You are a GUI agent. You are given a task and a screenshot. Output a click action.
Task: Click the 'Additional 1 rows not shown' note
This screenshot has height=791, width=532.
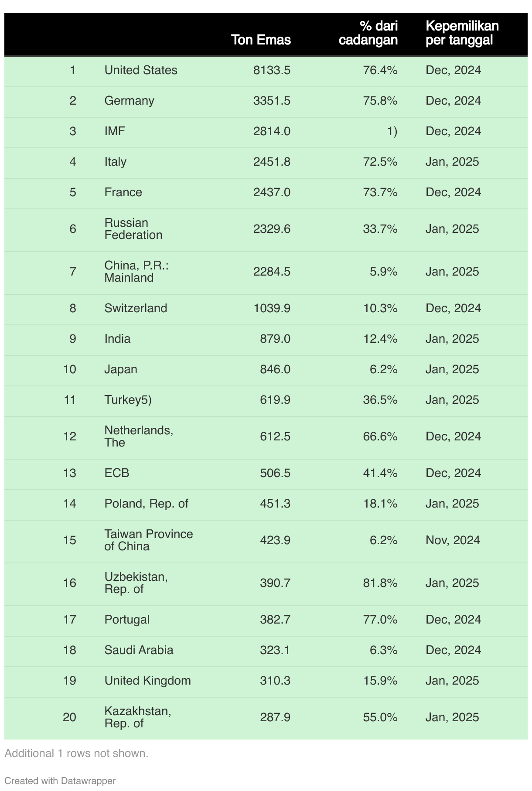[x=77, y=753]
